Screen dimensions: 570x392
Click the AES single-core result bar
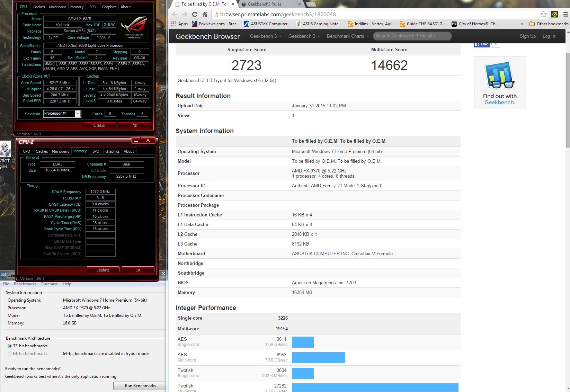(303, 342)
